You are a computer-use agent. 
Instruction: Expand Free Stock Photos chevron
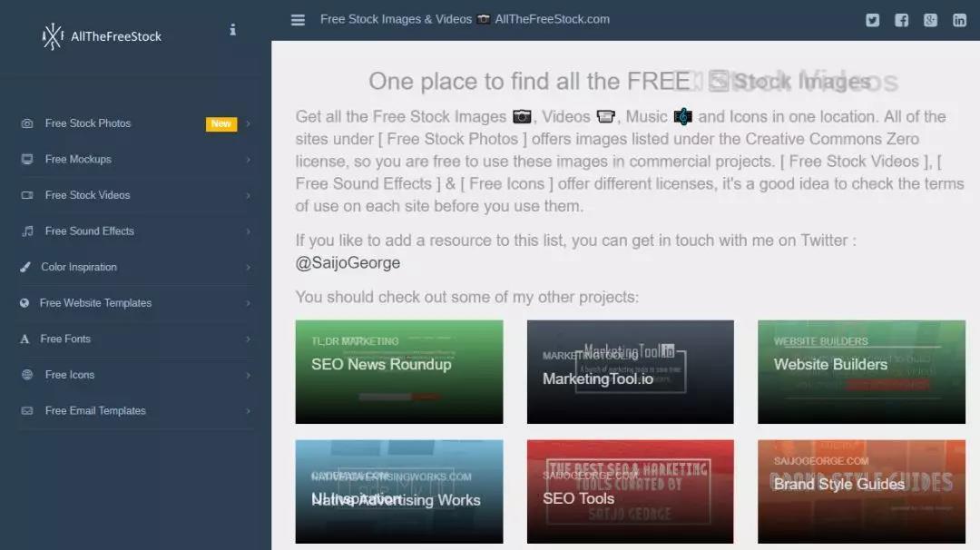(x=248, y=123)
